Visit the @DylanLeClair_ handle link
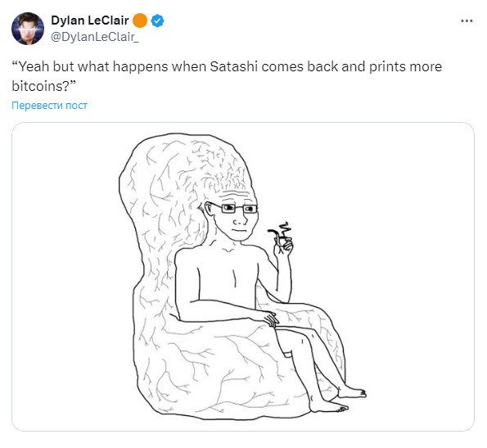 pyautogui.click(x=94, y=37)
